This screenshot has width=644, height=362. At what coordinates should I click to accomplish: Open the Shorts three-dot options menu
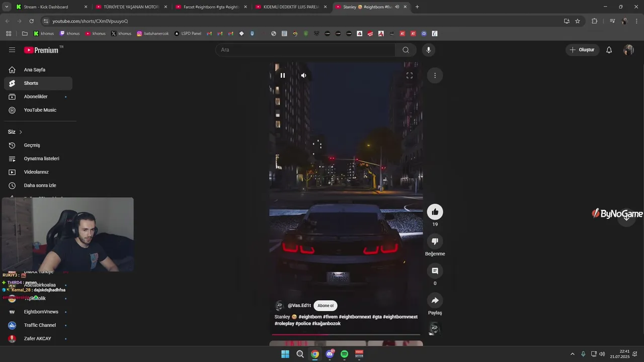[435, 75]
